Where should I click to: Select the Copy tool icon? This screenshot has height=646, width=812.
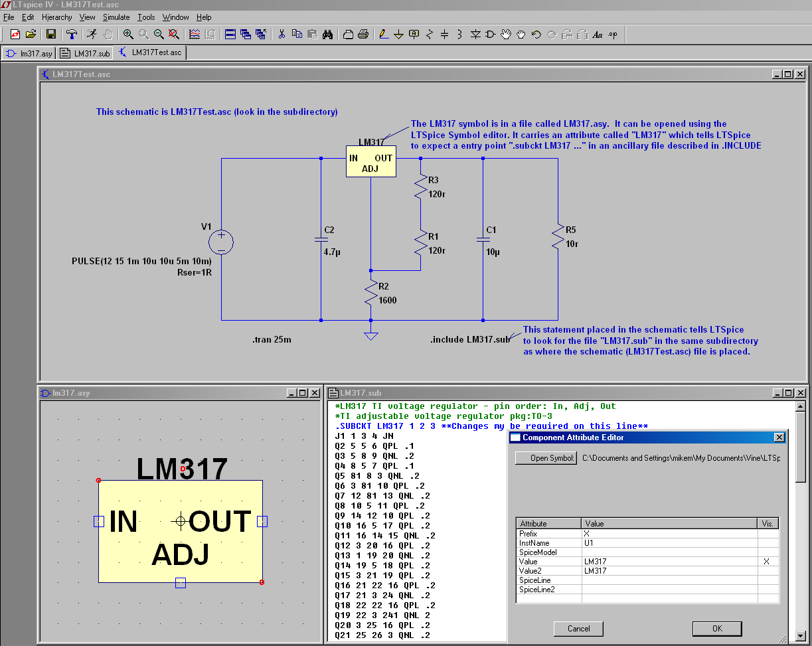click(297, 35)
